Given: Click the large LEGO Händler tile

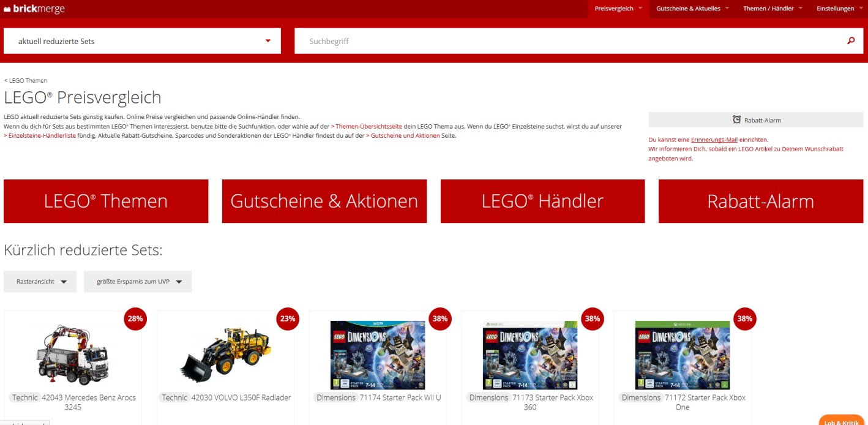Looking at the screenshot, I should 542,201.
